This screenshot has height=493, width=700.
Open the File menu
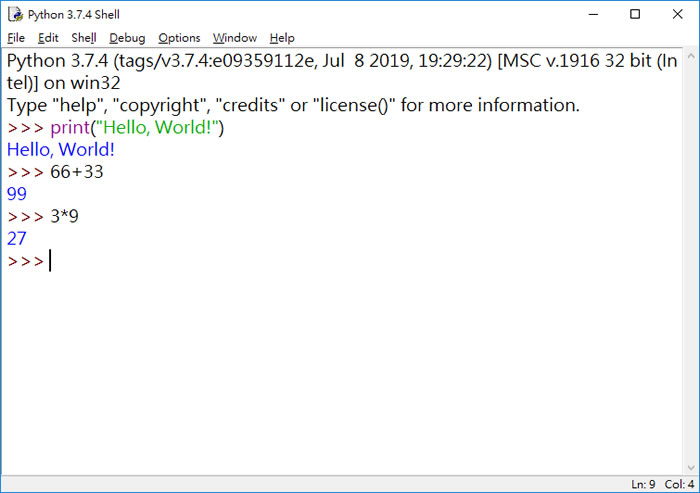17,38
